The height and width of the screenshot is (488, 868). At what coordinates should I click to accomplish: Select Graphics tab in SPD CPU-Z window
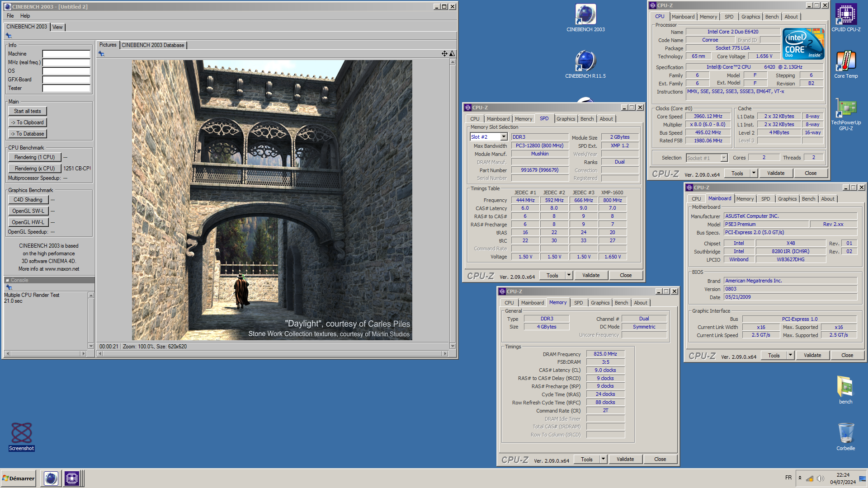(x=566, y=119)
